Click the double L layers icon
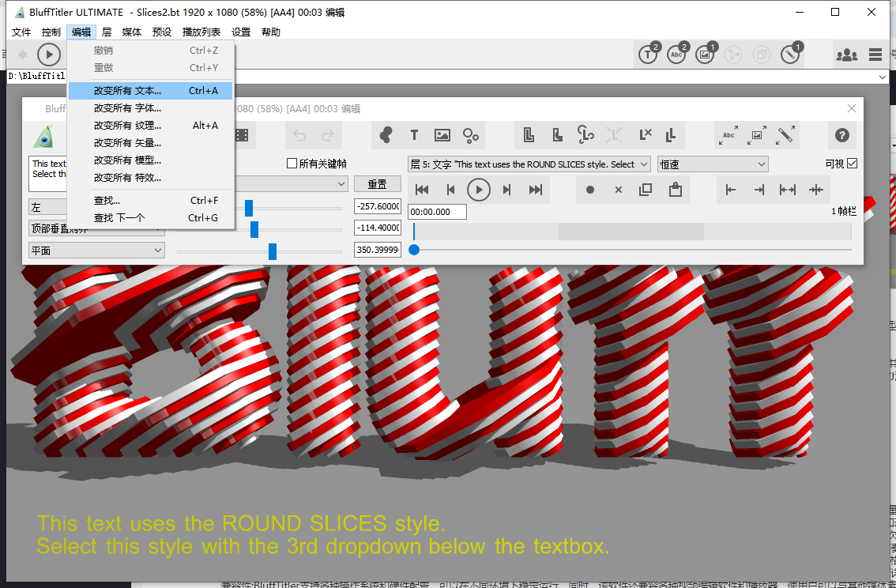This screenshot has height=588, width=896. pyautogui.click(x=672, y=135)
